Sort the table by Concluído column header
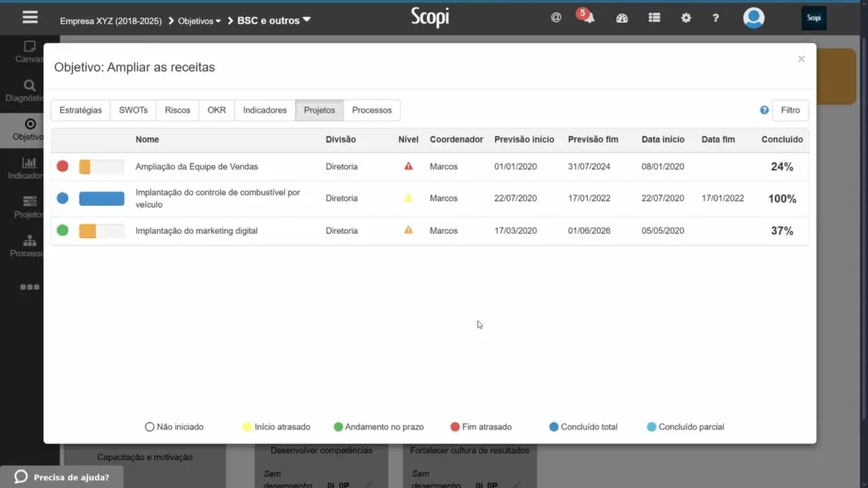 coord(782,140)
